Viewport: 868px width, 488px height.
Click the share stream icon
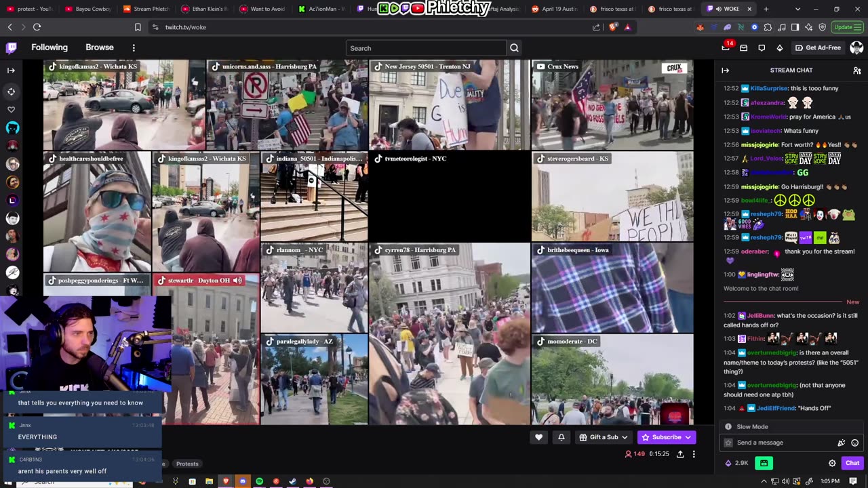(x=680, y=454)
